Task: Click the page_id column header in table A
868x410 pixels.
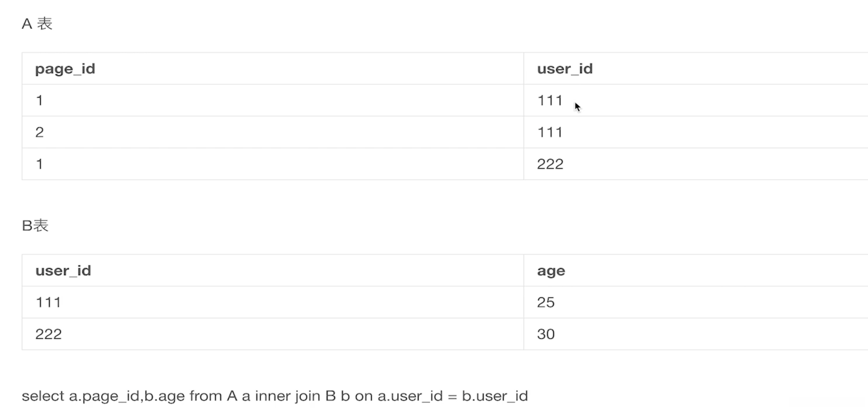Action: point(65,69)
